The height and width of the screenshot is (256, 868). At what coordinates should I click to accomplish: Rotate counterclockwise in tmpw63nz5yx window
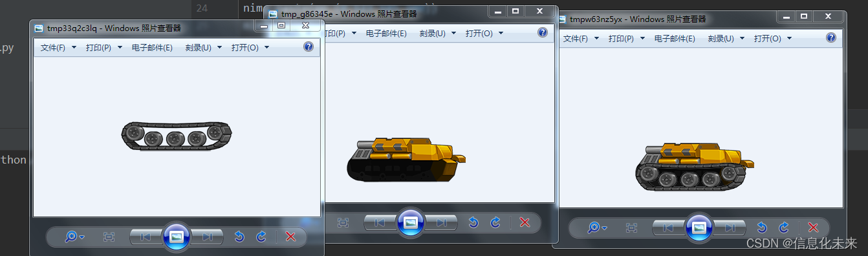(x=762, y=228)
